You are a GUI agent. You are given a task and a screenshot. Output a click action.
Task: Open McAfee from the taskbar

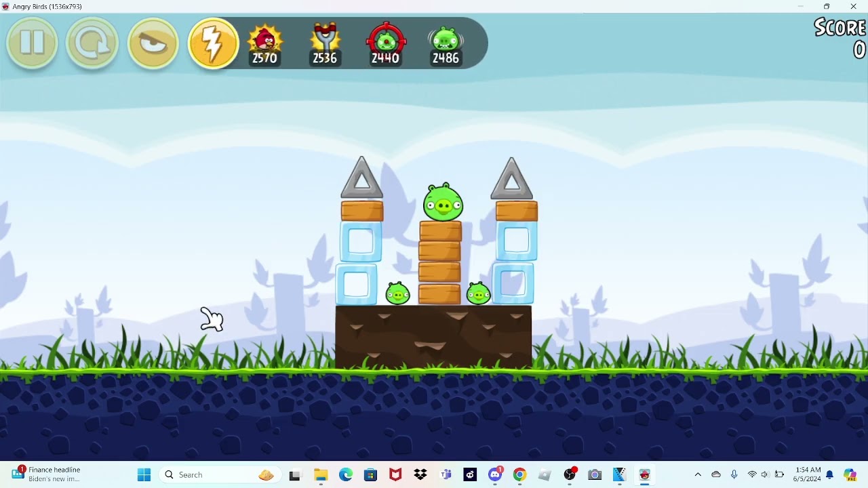click(x=395, y=475)
